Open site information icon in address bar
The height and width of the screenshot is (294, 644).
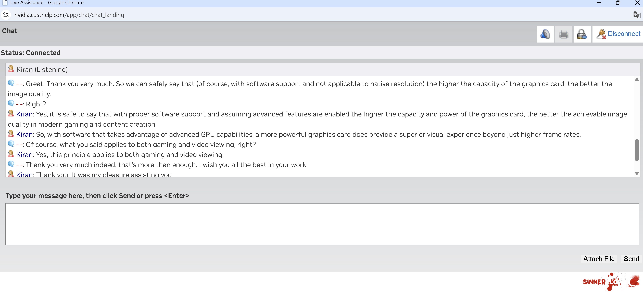point(6,15)
